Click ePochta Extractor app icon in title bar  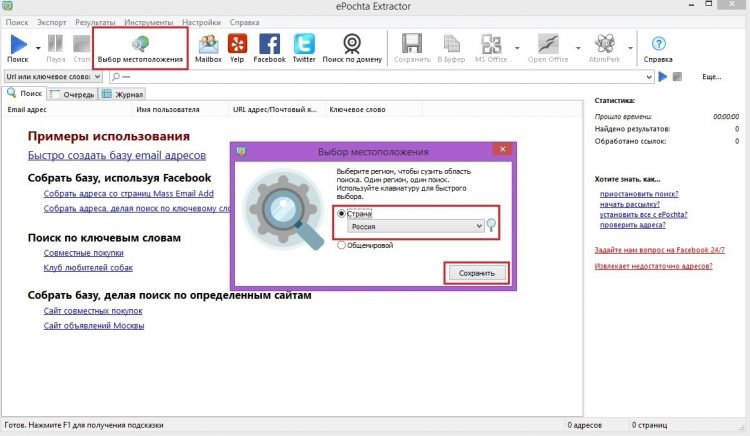7,6
